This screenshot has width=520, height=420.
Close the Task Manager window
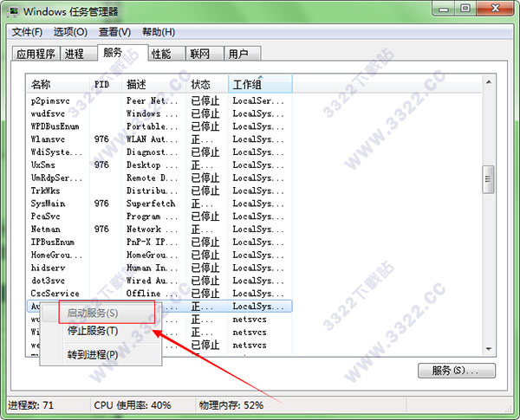tap(495, 9)
